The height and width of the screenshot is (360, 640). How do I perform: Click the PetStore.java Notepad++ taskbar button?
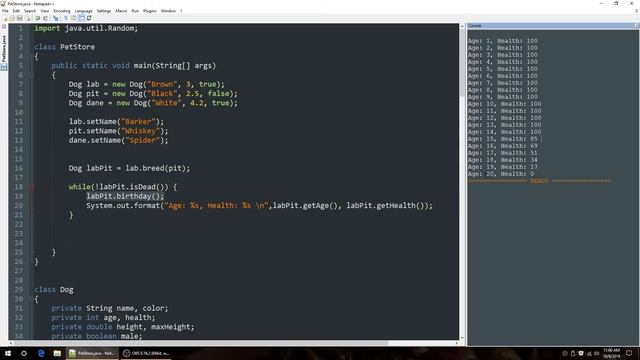[x=92, y=353]
